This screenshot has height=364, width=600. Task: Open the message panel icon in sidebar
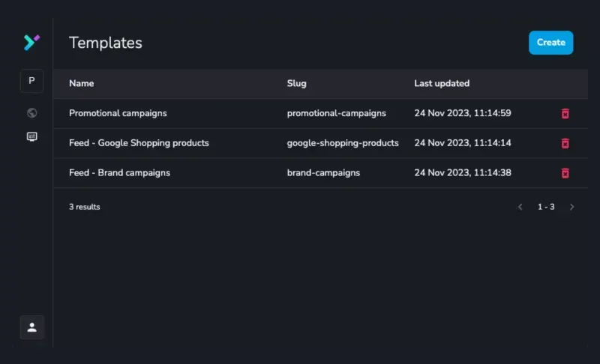[x=31, y=137]
